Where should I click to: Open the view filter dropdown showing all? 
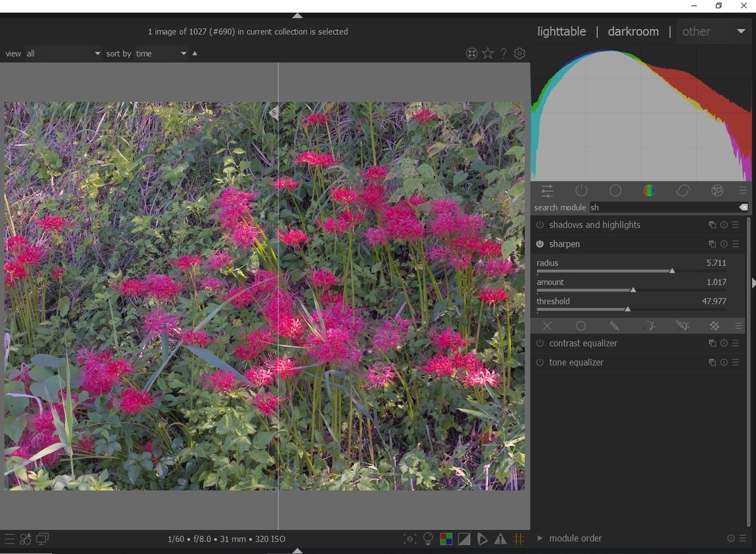(63, 54)
